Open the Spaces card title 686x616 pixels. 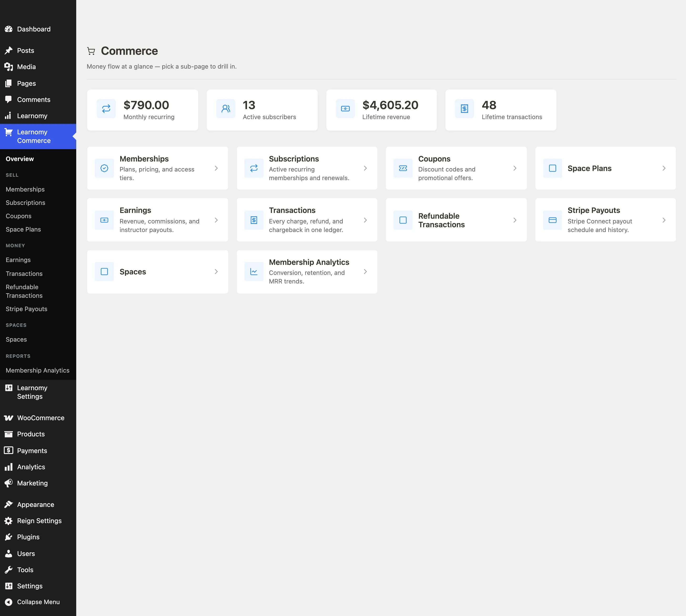point(133,272)
